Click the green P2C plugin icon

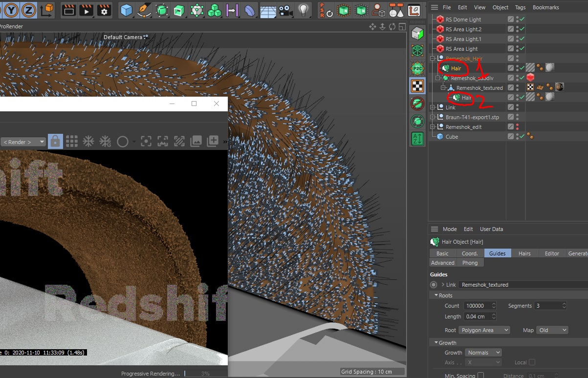pyautogui.click(x=417, y=68)
